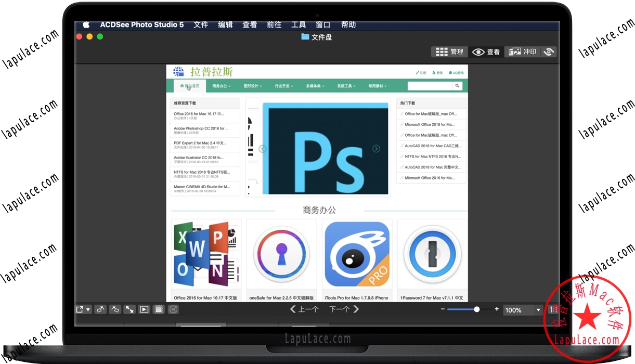Open the 365 eye icon mode
Image resolution: width=635 pixels, height=364 pixels.
tap(549, 52)
